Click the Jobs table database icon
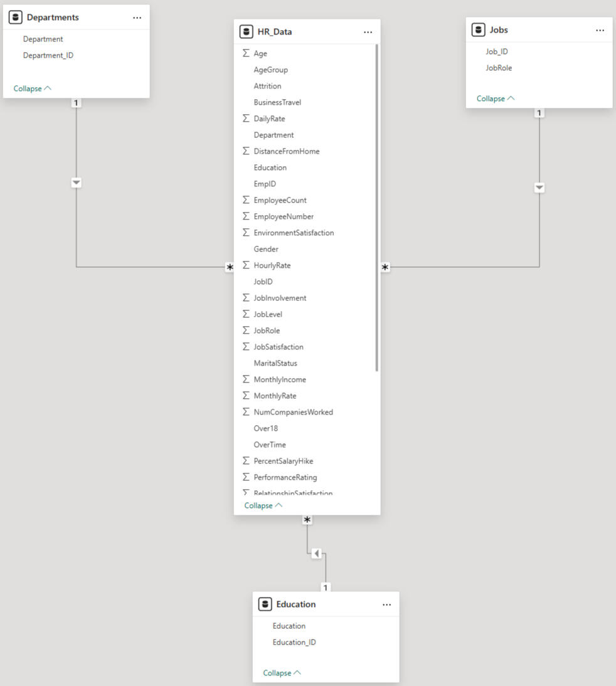Screen dimensions: 616x686 (479, 30)
